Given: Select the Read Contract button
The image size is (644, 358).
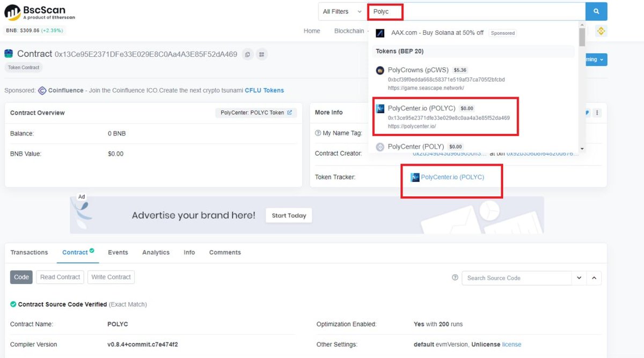Looking at the screenshot, I should [60, 277].
